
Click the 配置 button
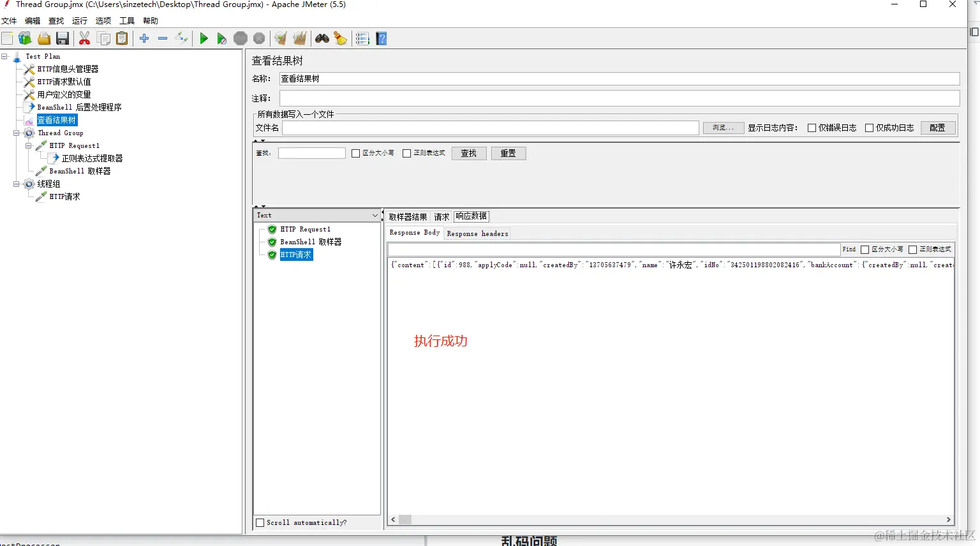click(938, 128)
